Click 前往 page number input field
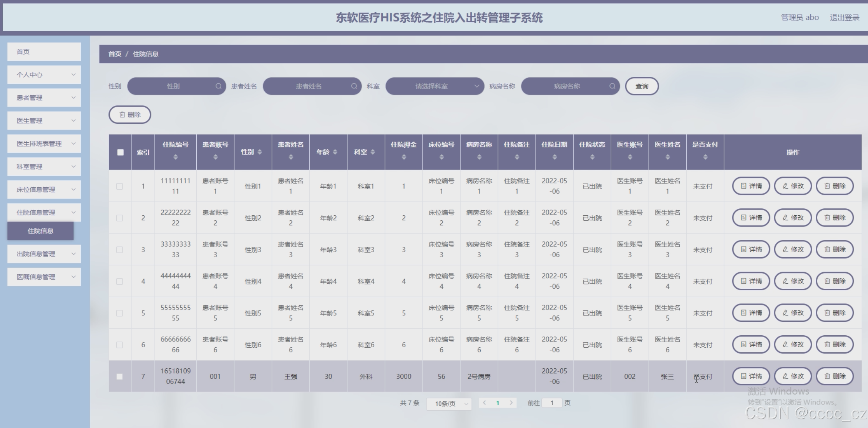This screenshot has height=428, width=868. pos(552,403)
